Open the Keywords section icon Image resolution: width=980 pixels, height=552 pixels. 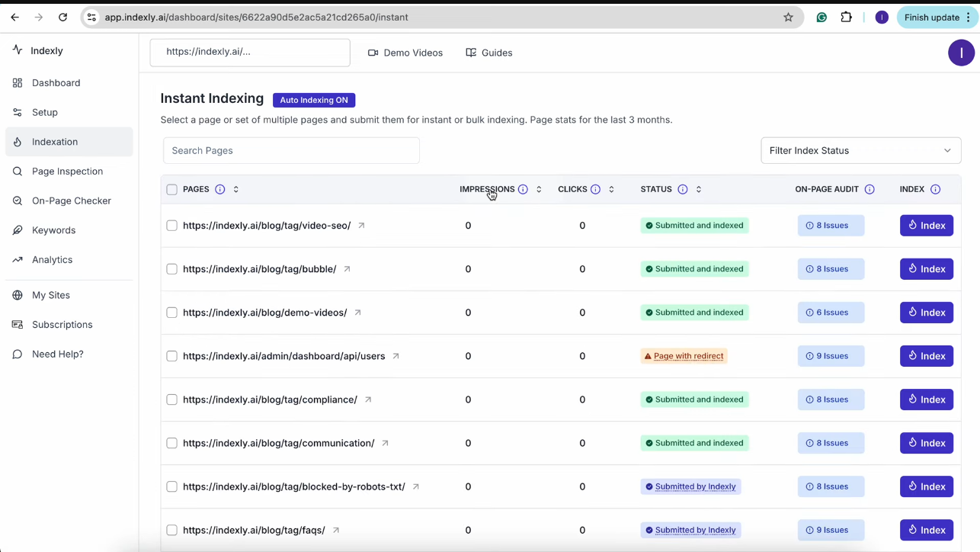pos(17,229)
